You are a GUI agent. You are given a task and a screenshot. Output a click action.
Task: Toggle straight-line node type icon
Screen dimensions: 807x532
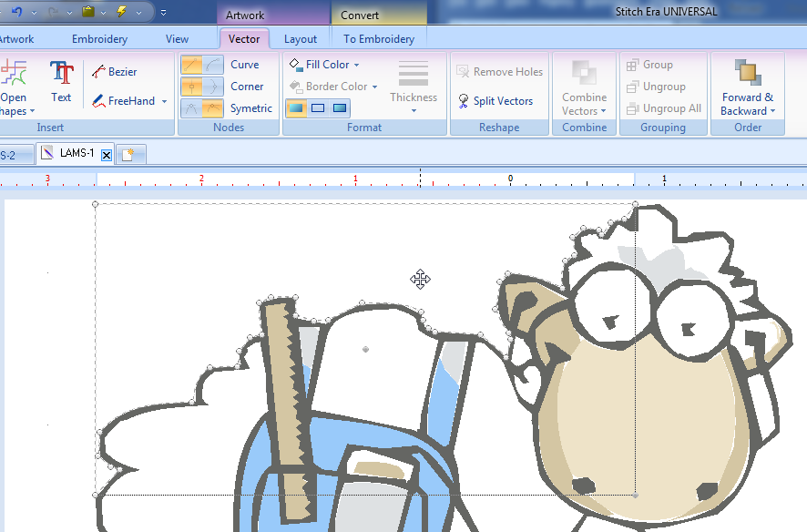click(191, 65)
